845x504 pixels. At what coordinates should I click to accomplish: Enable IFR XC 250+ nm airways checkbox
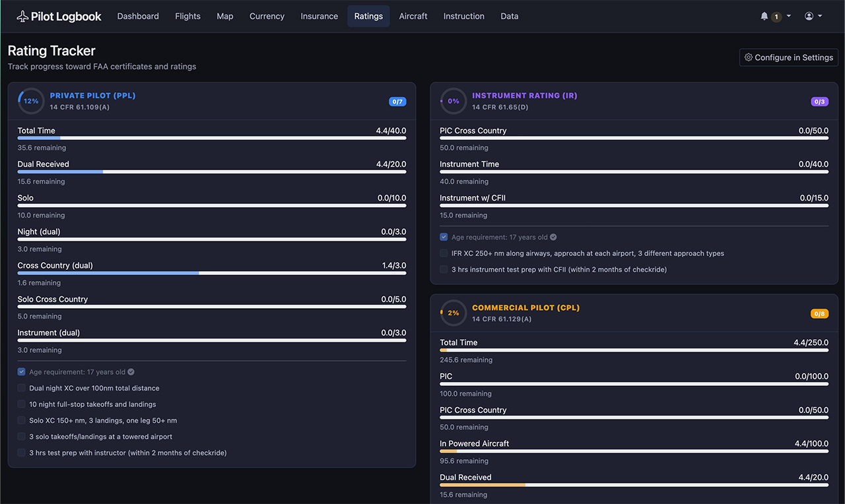(x=444, y=253)
